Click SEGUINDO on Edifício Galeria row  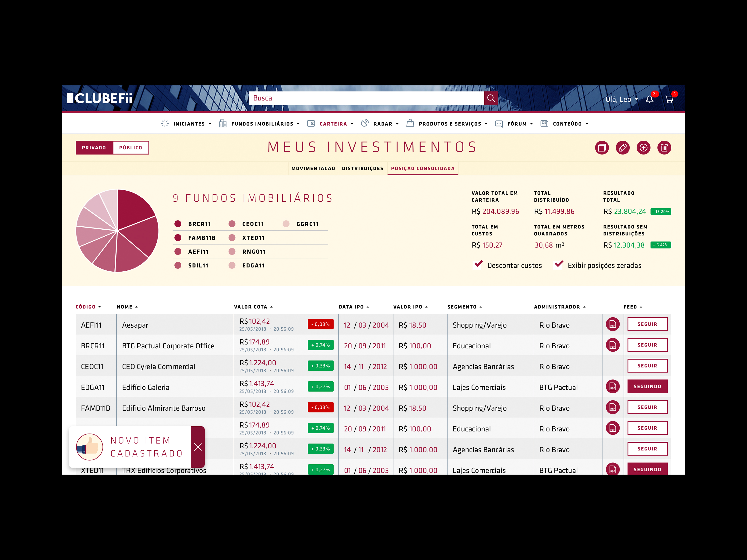coord(647,386)
